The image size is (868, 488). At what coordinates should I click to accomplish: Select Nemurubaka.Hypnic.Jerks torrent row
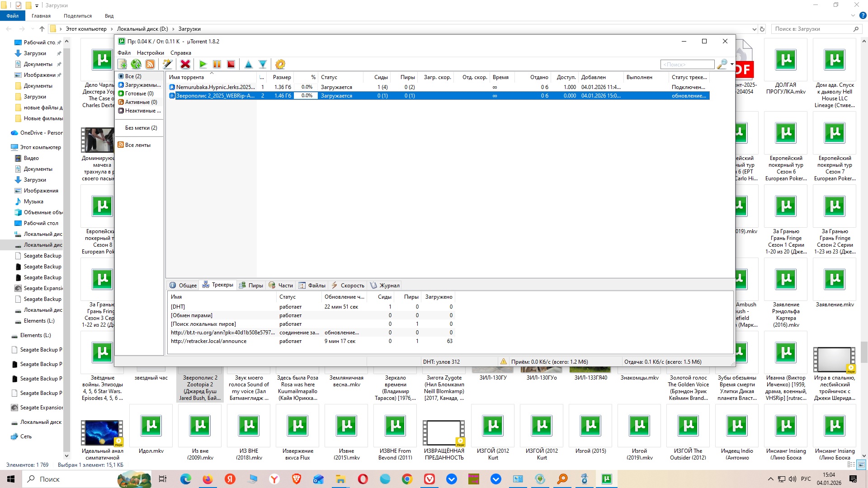(x=215, y=87)
